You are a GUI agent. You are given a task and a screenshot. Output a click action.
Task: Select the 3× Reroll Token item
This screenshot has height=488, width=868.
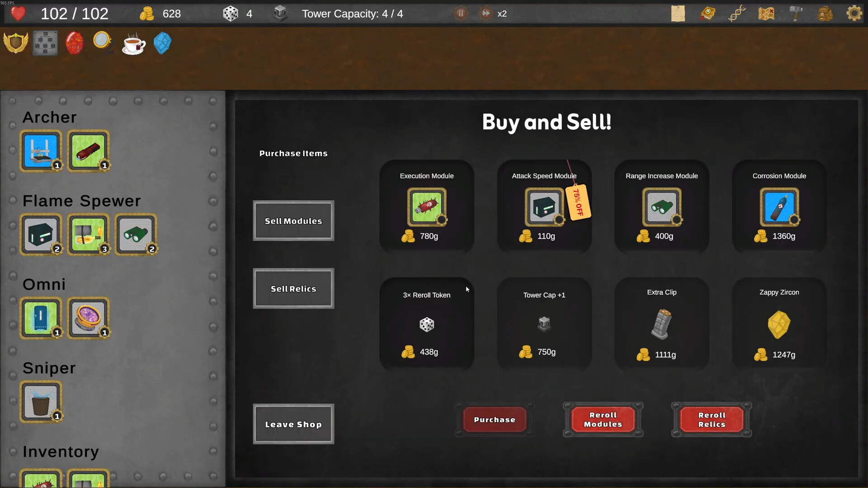[427, 324]
